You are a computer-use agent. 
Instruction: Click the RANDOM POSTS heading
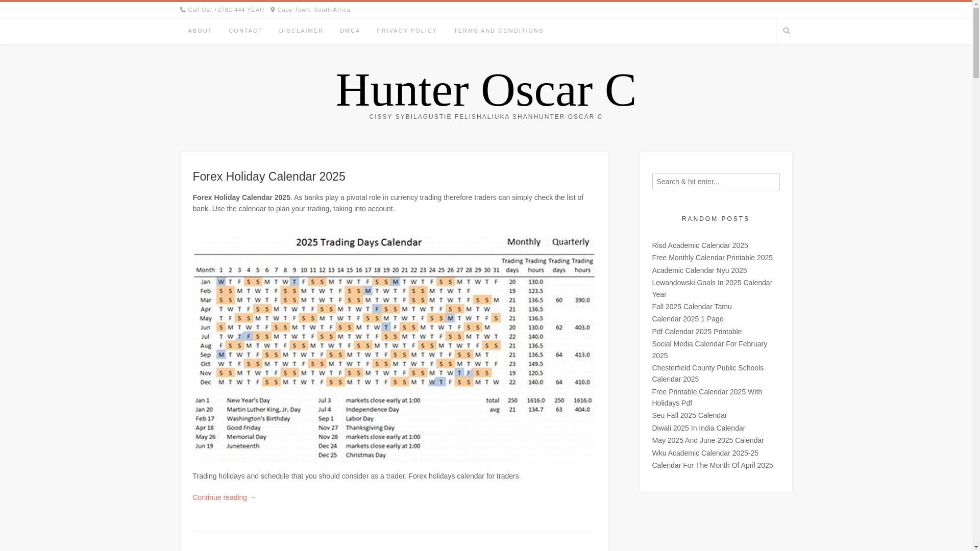click(716, 219)
